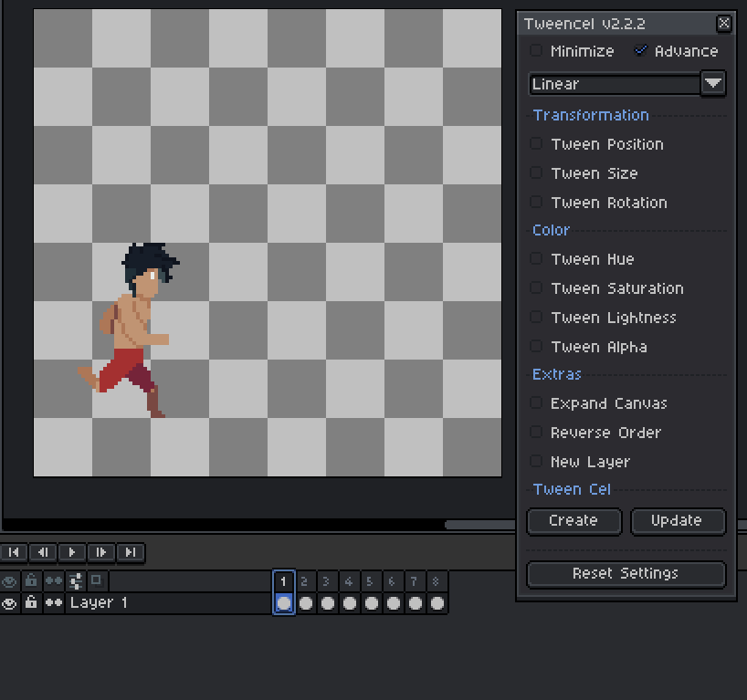
Task: Select Layer 1 cel under frame 7
Action: point(415,603)
